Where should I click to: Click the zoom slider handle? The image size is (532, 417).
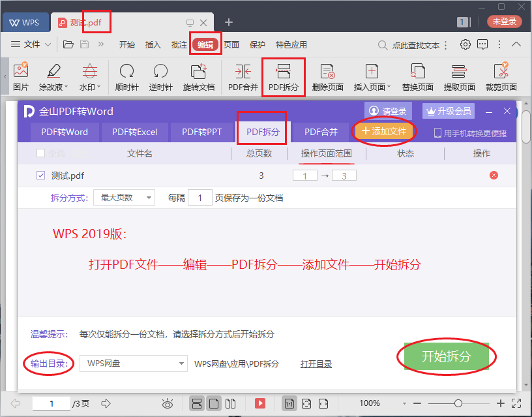coord(458,403)
